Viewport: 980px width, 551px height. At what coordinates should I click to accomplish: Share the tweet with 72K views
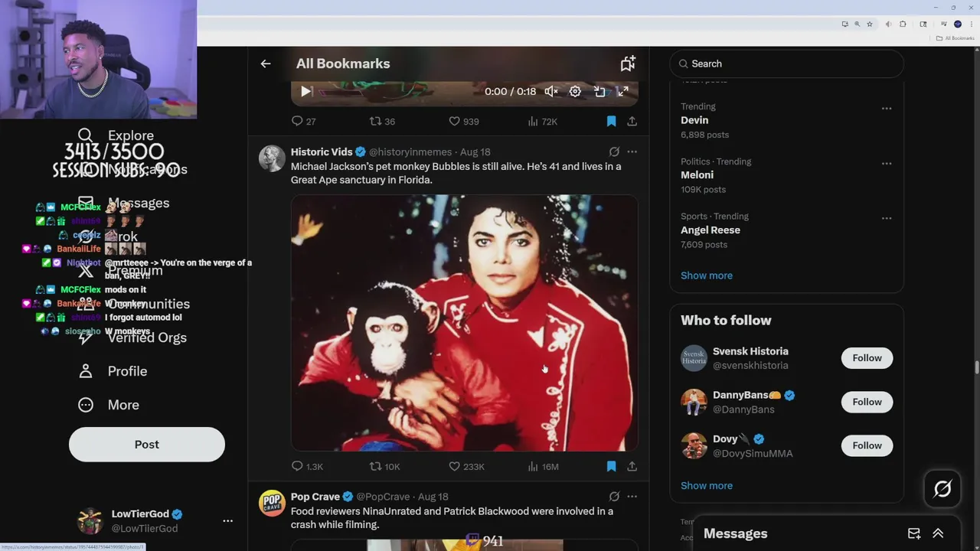tap(632, 121)
